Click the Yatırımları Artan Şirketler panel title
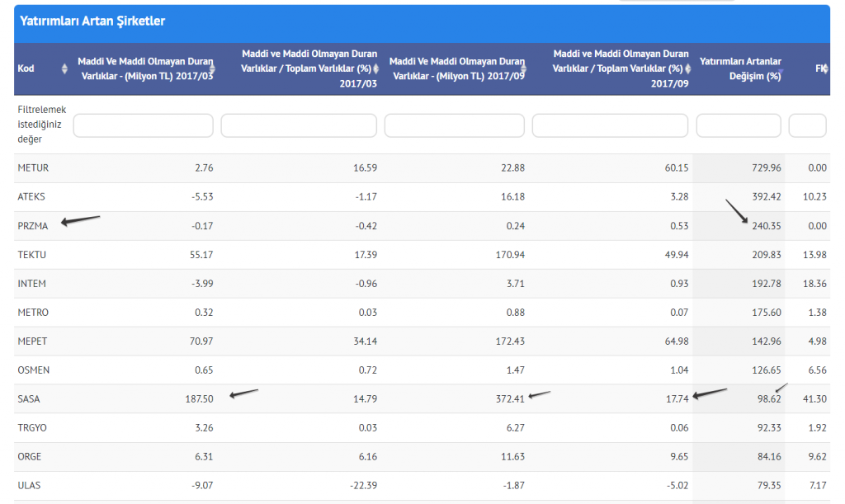 point(92,21)
